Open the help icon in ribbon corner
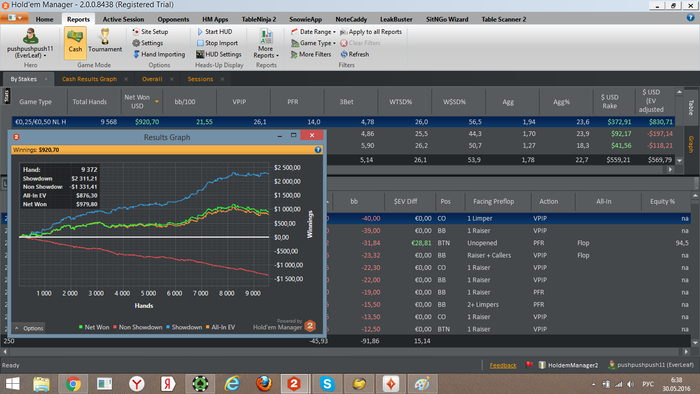The width and height of the screenshot is (700, 394). click(690, 17)
